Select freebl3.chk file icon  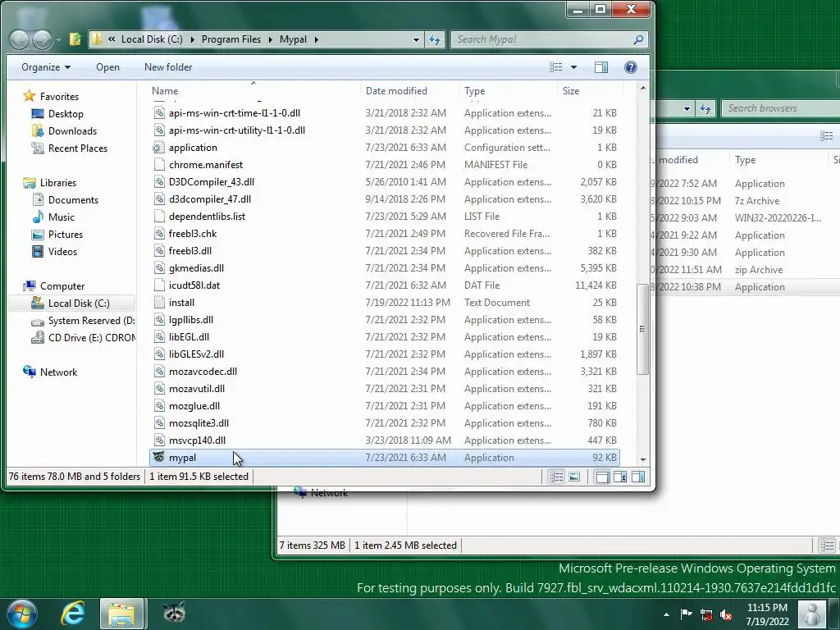point(158,234)
